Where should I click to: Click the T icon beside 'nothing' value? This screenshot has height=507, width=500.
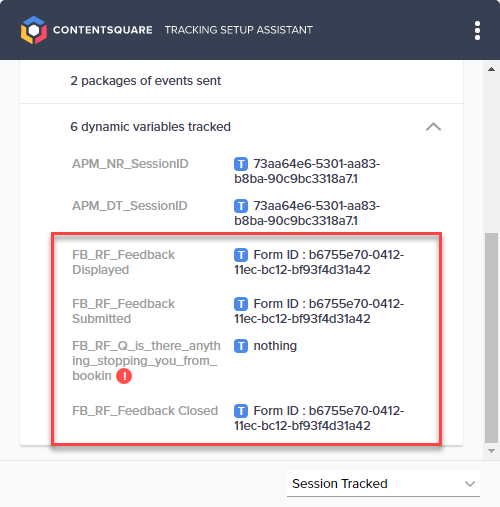(x=241, y=346)
